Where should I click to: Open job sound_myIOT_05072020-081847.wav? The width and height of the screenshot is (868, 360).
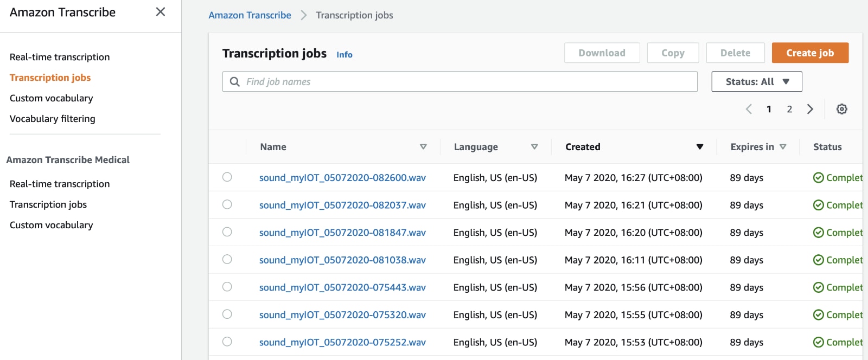point(342,233)
